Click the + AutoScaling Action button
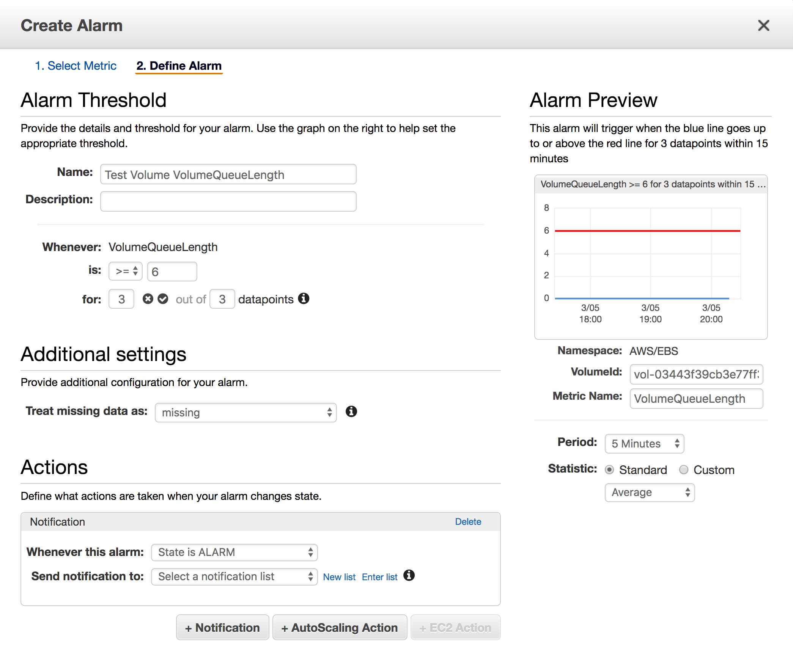Viewport: 793px width, 672px height. tap(339, 627)
